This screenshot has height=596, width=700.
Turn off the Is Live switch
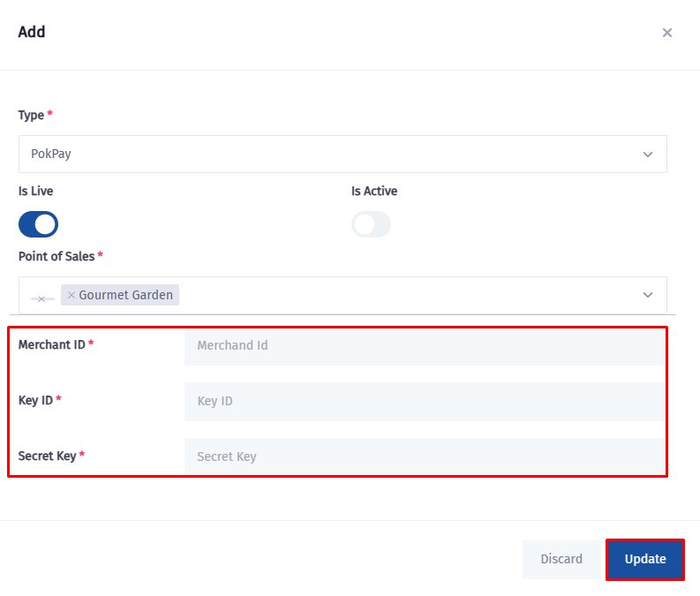(38, 224)
